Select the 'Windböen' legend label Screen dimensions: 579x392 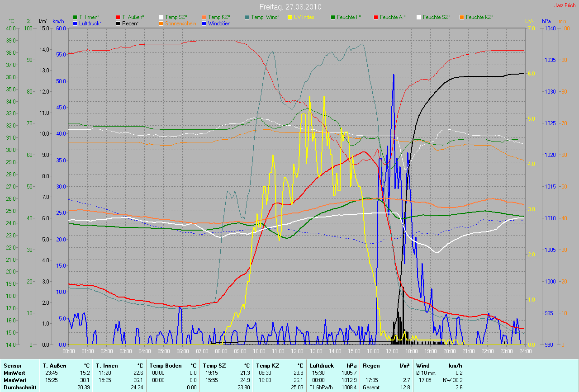click(x=219, y=23)
